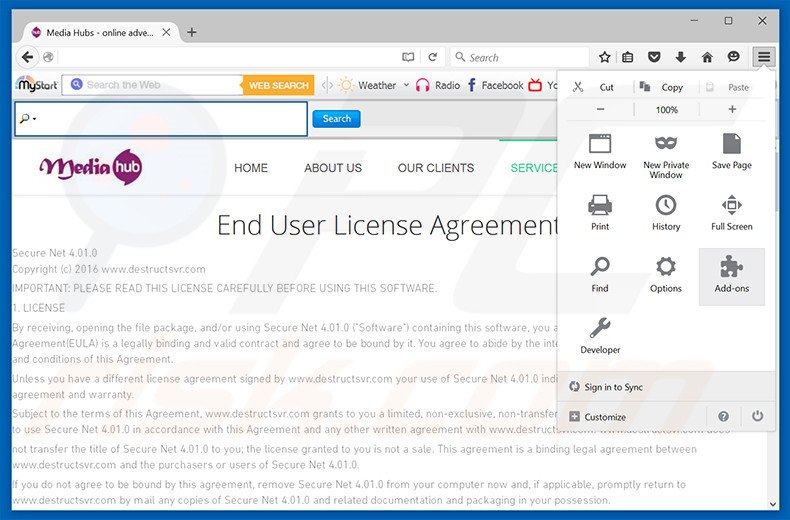Screen dimensions: 790x520
Task: Zoom in with the plus button
Action: (x=732, y=109)
